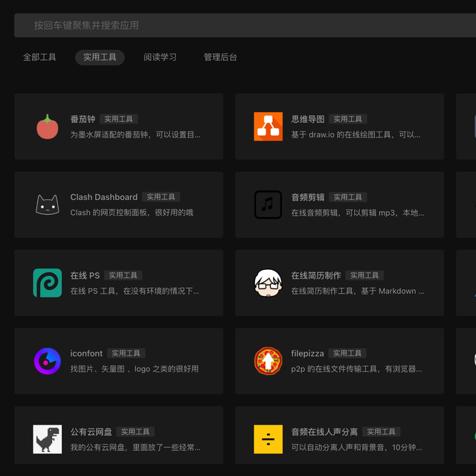Screen dimensions: 476x476
Task: Click the filepizza pizza icon
Action: point(268,361)
